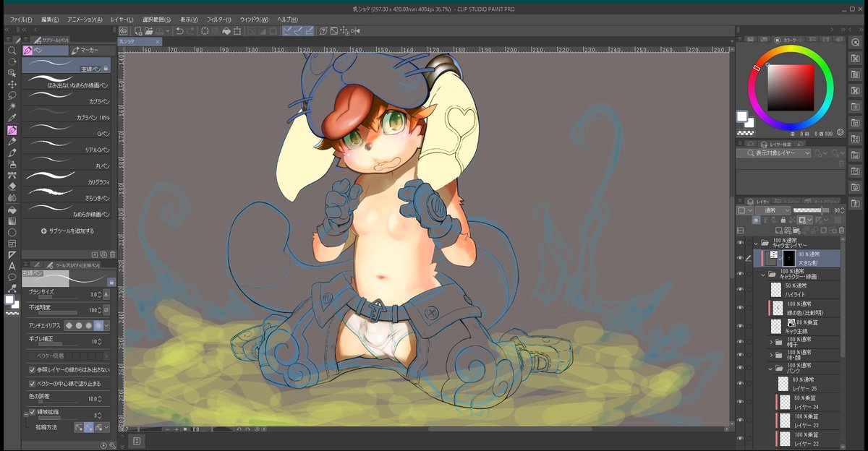This screenshot has height=451, width=868.
Task: Select the Move layer tool
Action: click(x=12, y=84)
